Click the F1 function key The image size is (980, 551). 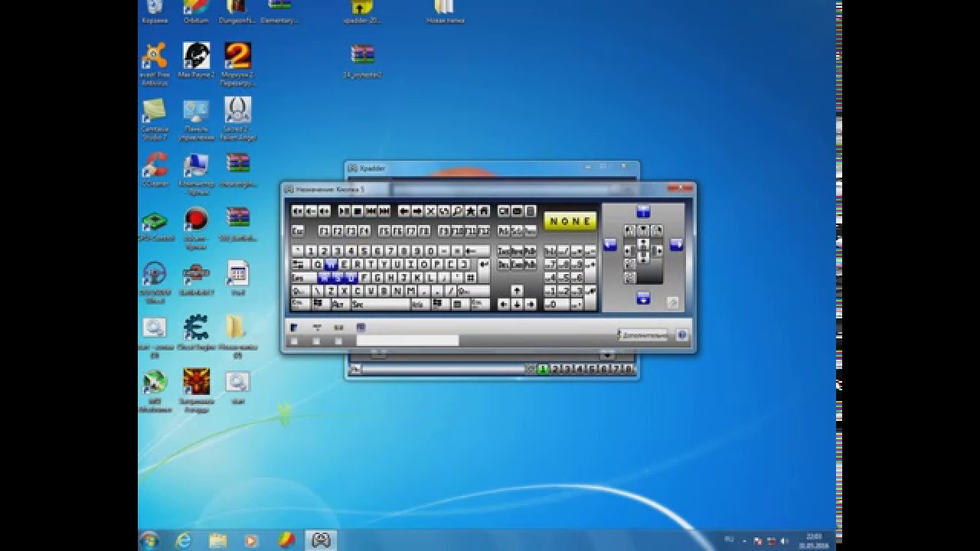[325, 230]
